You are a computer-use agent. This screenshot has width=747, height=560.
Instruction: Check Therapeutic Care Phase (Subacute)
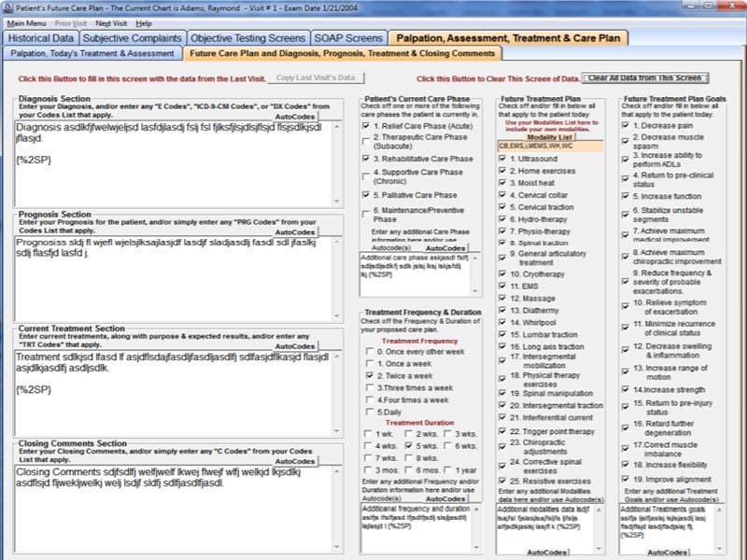click(x=366, y=141)
